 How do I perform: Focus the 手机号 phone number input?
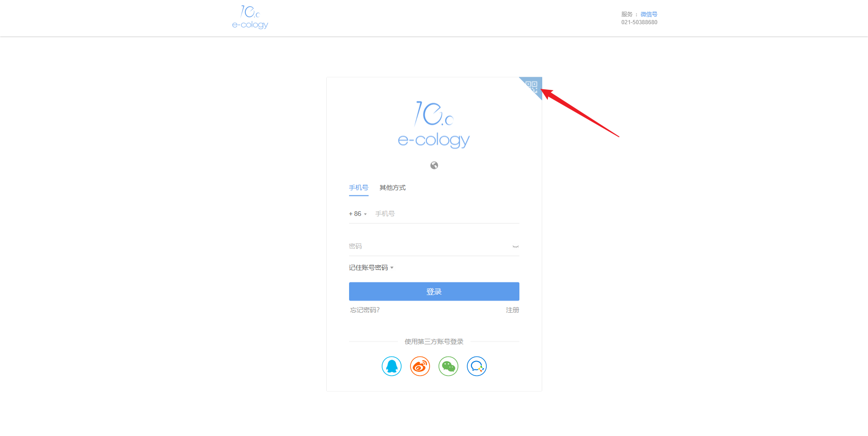pos(447,214)
